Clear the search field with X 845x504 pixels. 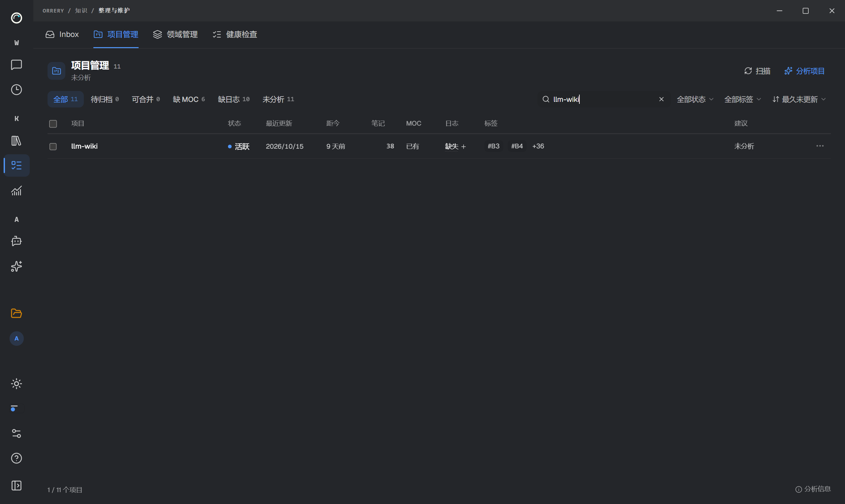point(662,99)
